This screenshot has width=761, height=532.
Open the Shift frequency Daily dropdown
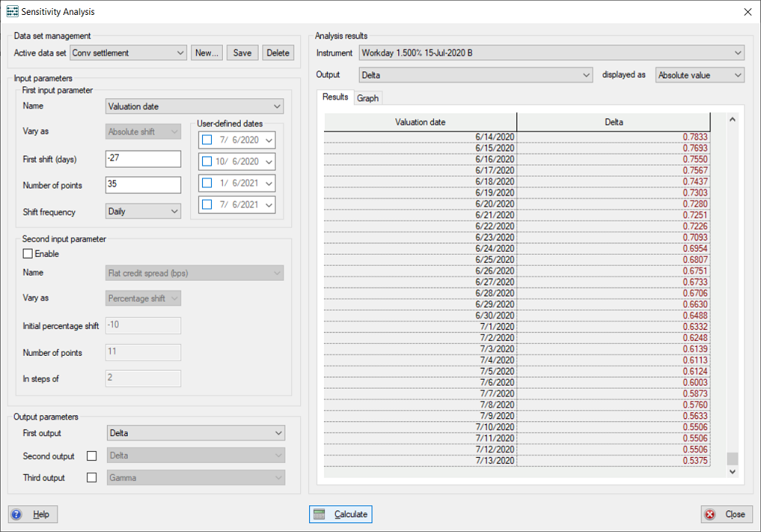[143, 211]
